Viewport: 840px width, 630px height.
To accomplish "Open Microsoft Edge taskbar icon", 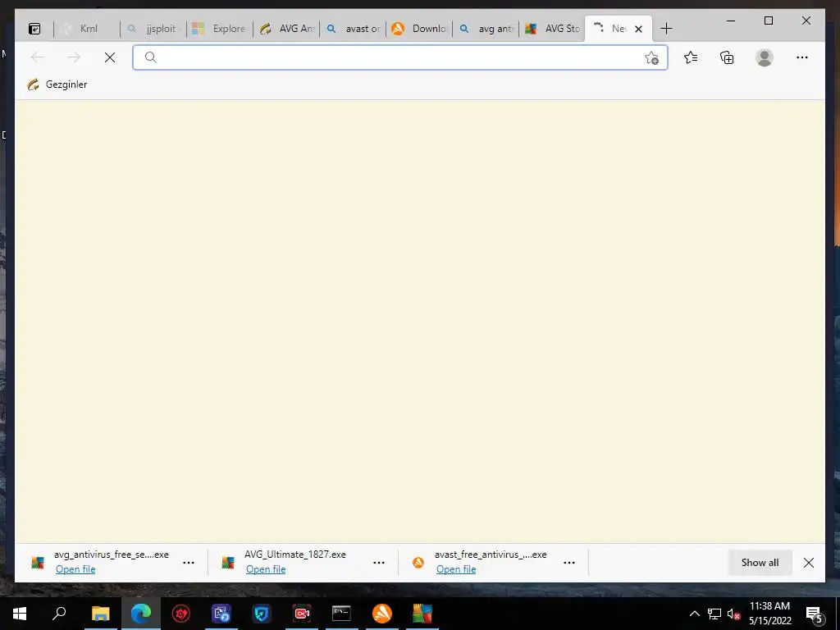I will (141, 614).
